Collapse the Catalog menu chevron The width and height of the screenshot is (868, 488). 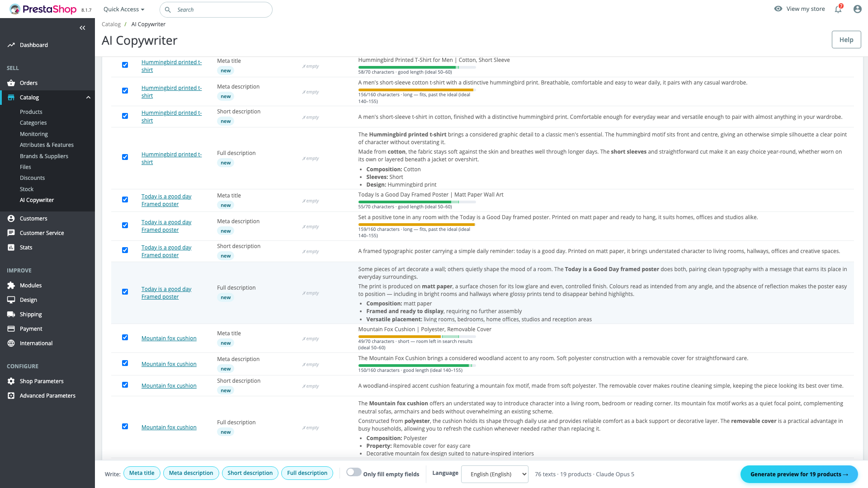(88, 98)
